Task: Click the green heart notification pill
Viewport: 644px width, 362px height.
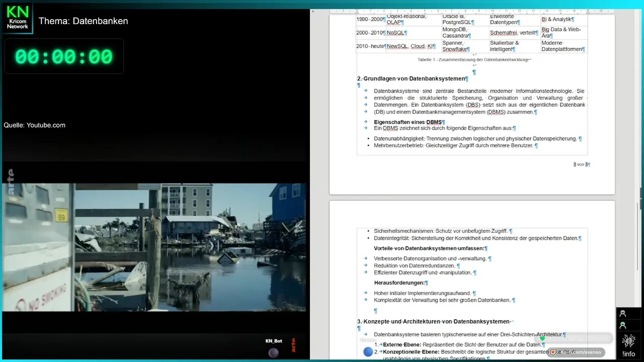Action: point(574,338)
